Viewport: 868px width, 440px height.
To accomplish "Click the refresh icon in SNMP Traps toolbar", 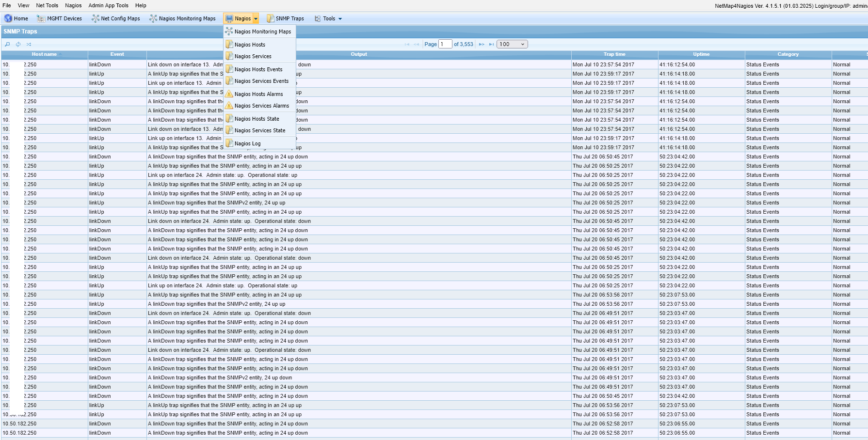I will tap(18, 44).
